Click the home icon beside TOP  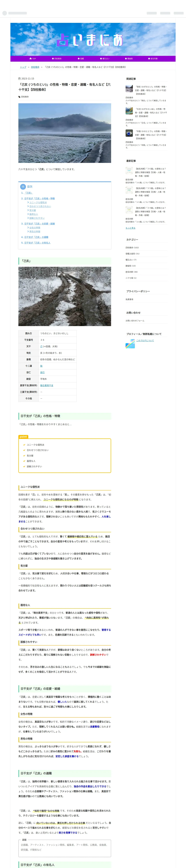click(x=30, y=59)
